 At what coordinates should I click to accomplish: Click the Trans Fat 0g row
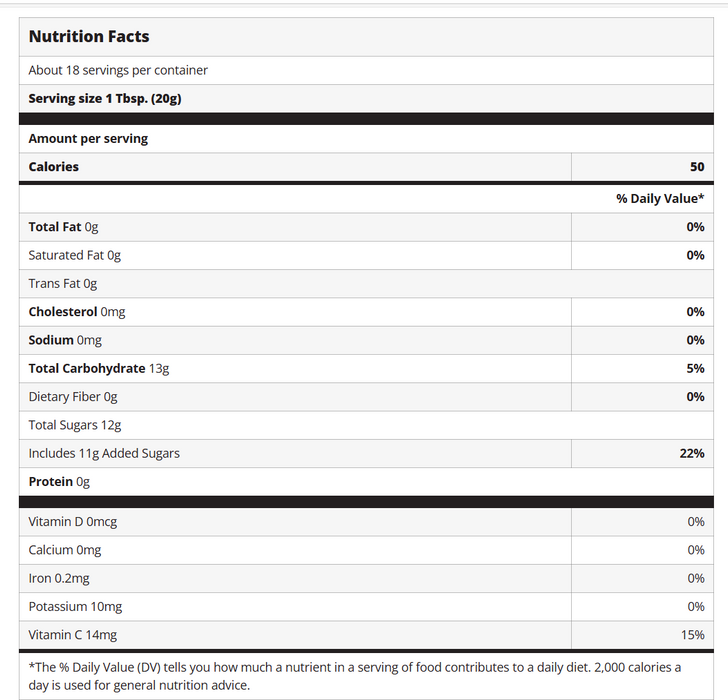pos(63,284)
